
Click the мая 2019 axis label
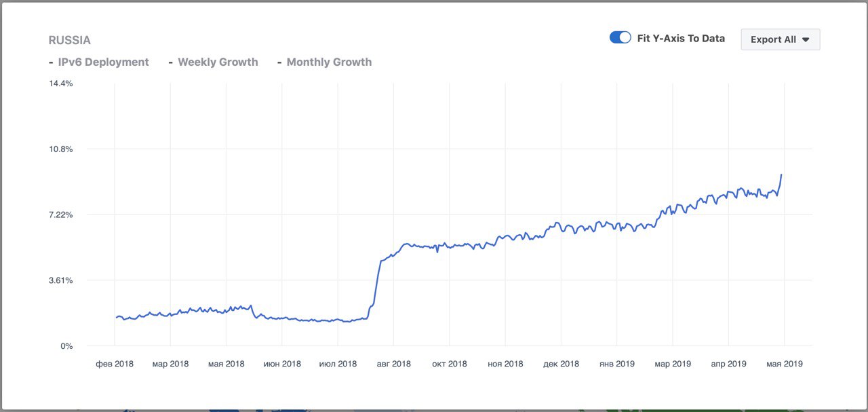[784, 364]
